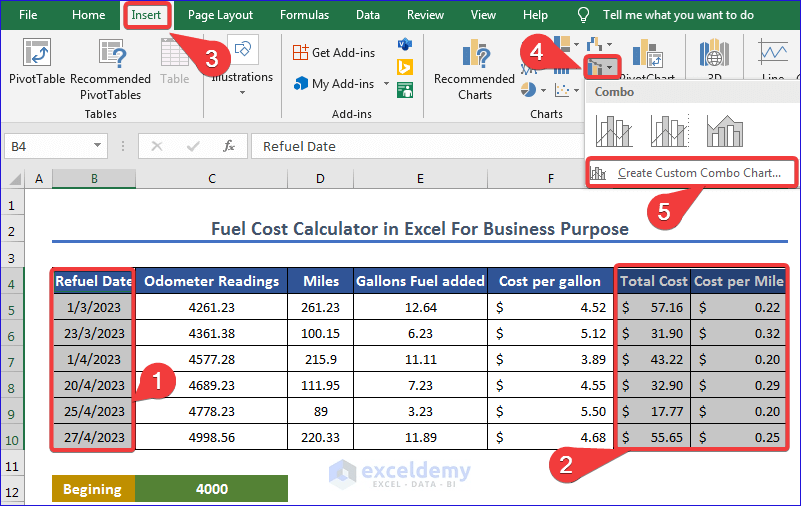Click Tell me what you want to do
This screenshot has height=506, width=801.
point(678,15)
